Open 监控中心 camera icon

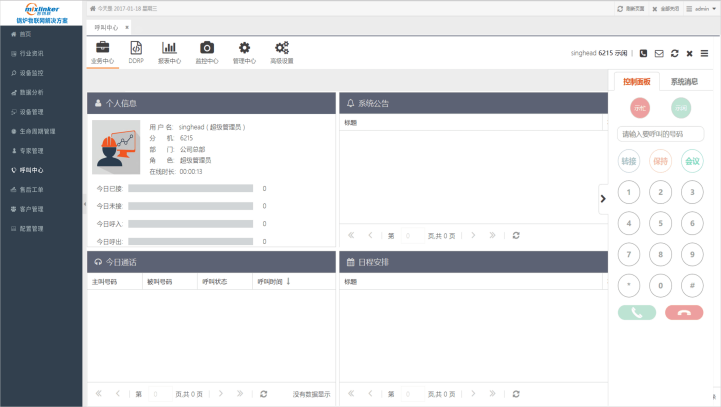pyautogui.click(x=206, y=48)
